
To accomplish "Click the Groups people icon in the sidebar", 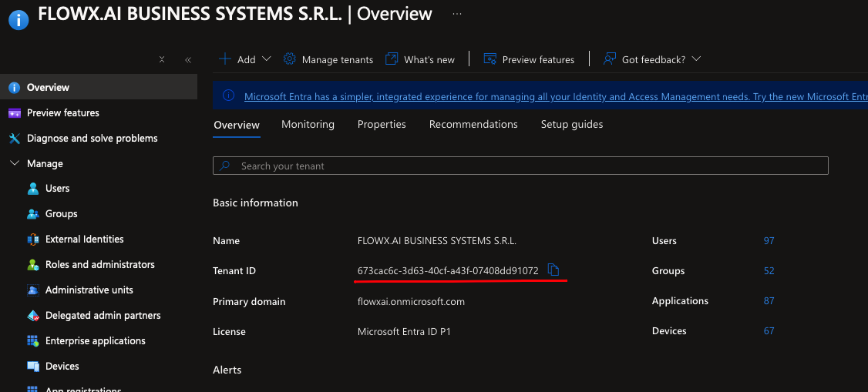I will pyautogui.click(x=33, y=214).
